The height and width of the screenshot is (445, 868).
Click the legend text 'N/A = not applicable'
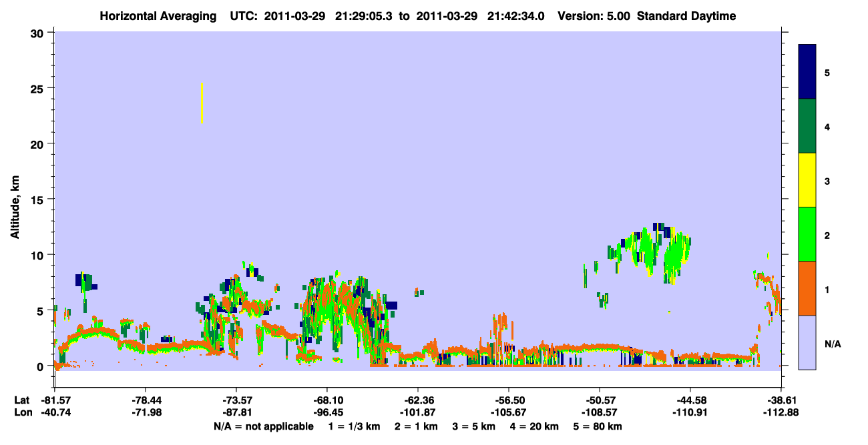tap(263, 426)
